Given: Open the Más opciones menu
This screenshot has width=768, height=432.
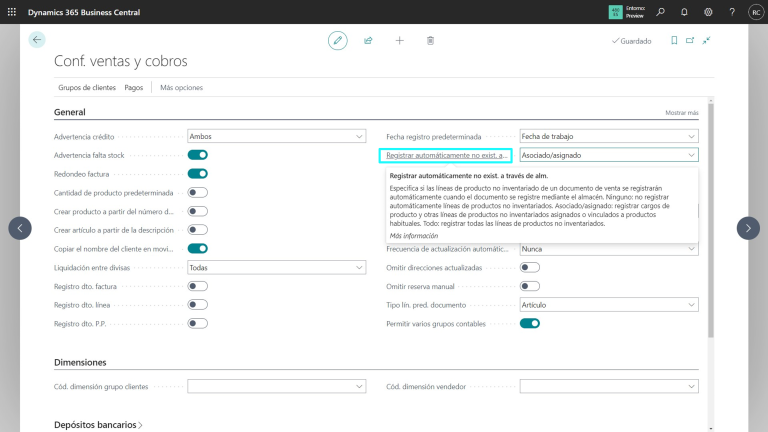Looking at the screenshot, I should [181, 88].
